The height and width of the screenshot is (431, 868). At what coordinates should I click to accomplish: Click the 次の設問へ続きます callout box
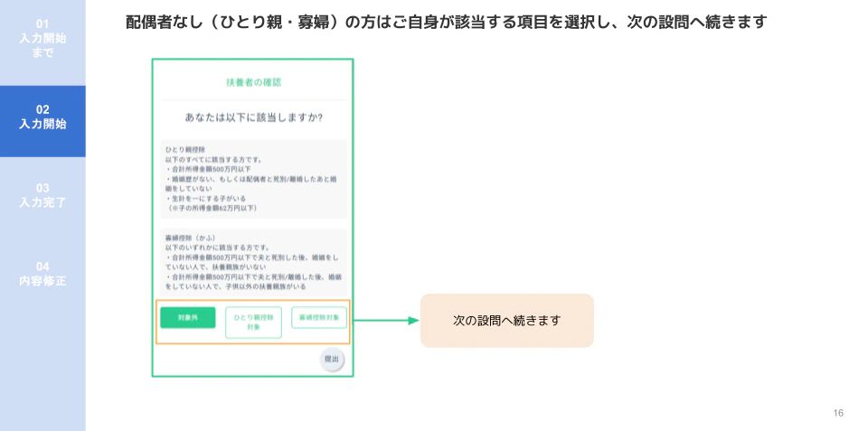coord(506,321)
